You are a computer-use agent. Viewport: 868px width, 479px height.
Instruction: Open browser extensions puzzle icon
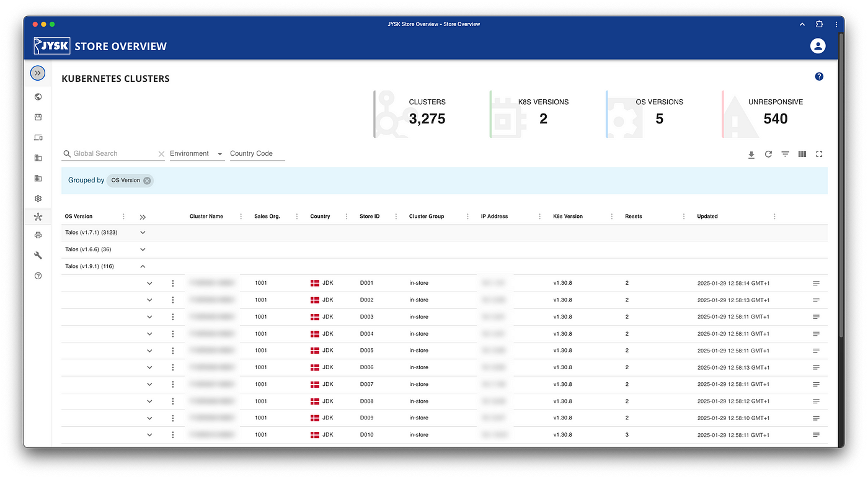tap(819, 24)
